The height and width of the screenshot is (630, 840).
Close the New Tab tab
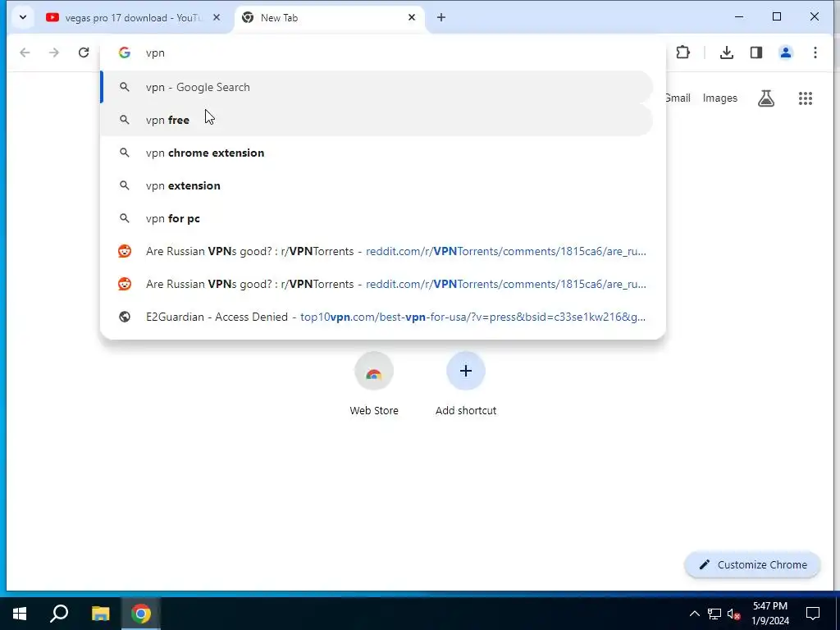(412, 18)
